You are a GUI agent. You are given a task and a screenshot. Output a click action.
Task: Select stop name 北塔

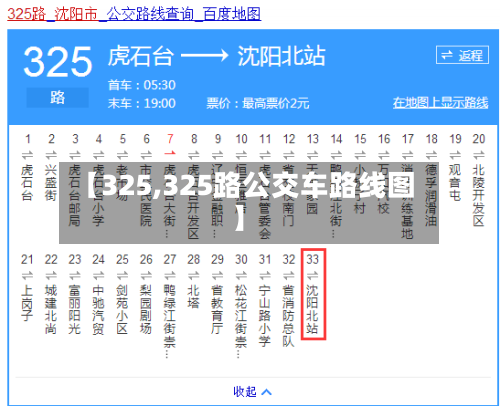coord(194,297)
